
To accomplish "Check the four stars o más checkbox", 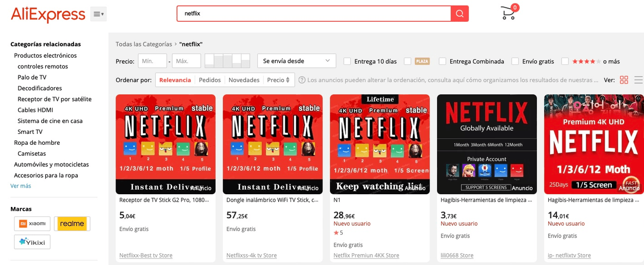I will 565,61.
